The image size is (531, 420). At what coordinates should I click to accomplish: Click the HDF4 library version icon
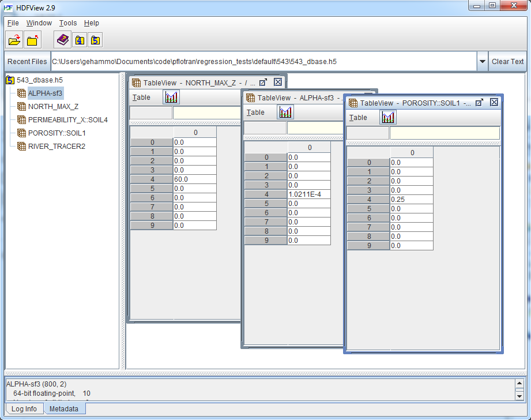point(80,40)
